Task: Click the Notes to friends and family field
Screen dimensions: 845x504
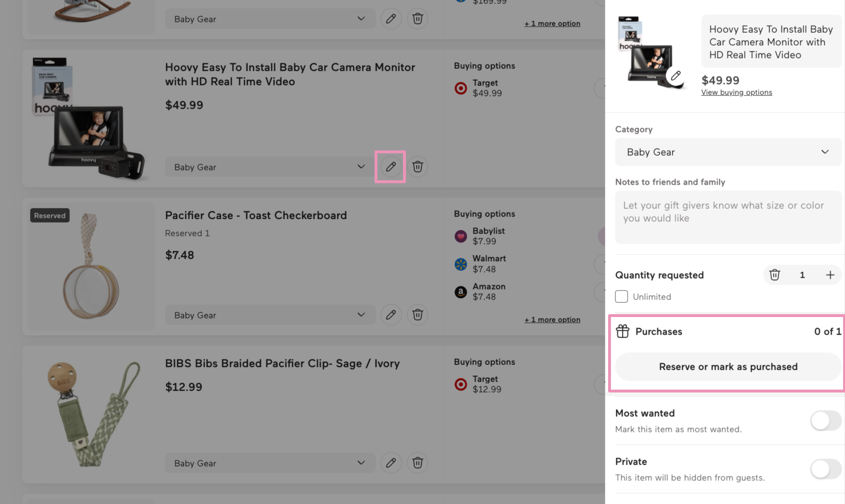Action: pos(728,217)
